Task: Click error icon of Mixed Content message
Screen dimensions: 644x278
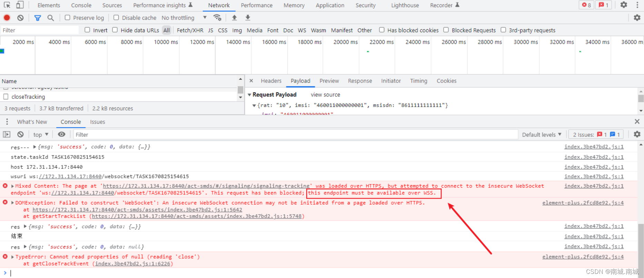Action: pyautogui.click(x=5, y=186)
